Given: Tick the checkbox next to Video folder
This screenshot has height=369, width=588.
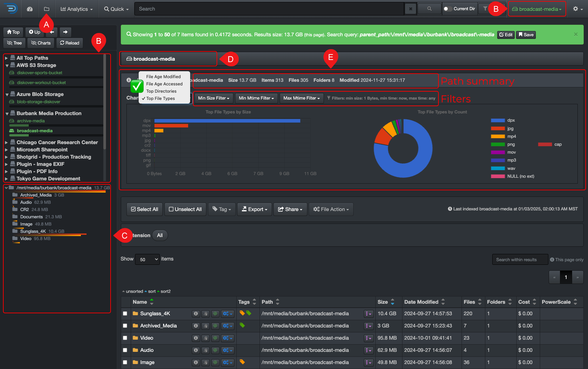Looking at the screenshot, I should 125,338.
